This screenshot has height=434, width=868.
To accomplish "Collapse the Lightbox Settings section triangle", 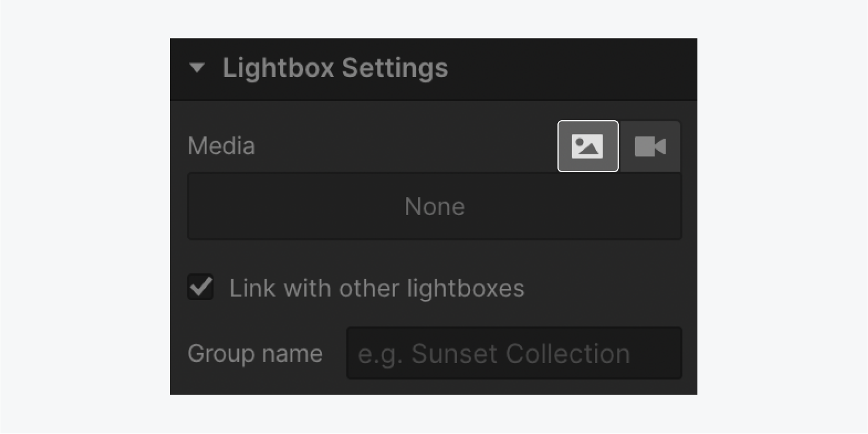I will click(197, 68).
